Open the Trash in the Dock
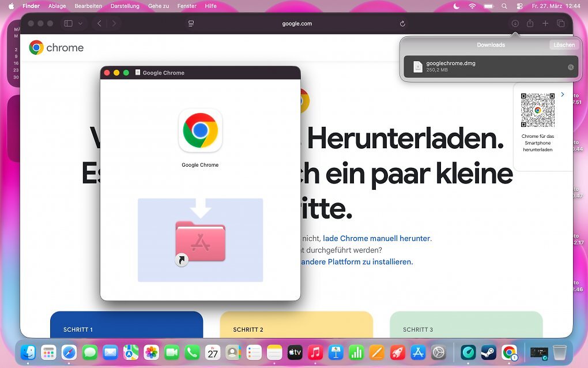Viewport: 588px width, 368px height. pos(560,352)
